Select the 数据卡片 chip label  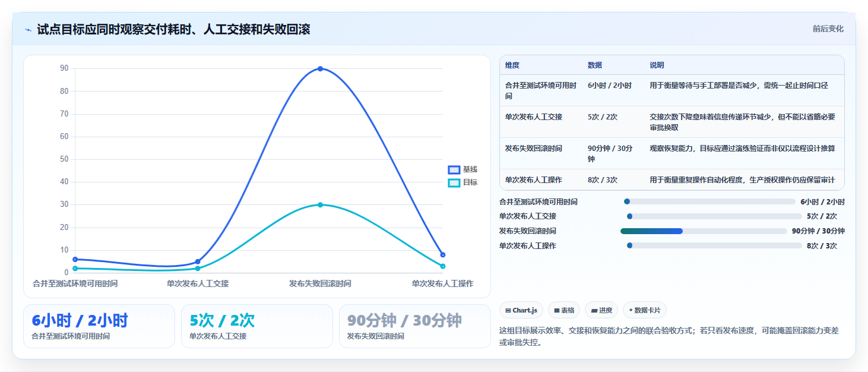pos(648,310)
